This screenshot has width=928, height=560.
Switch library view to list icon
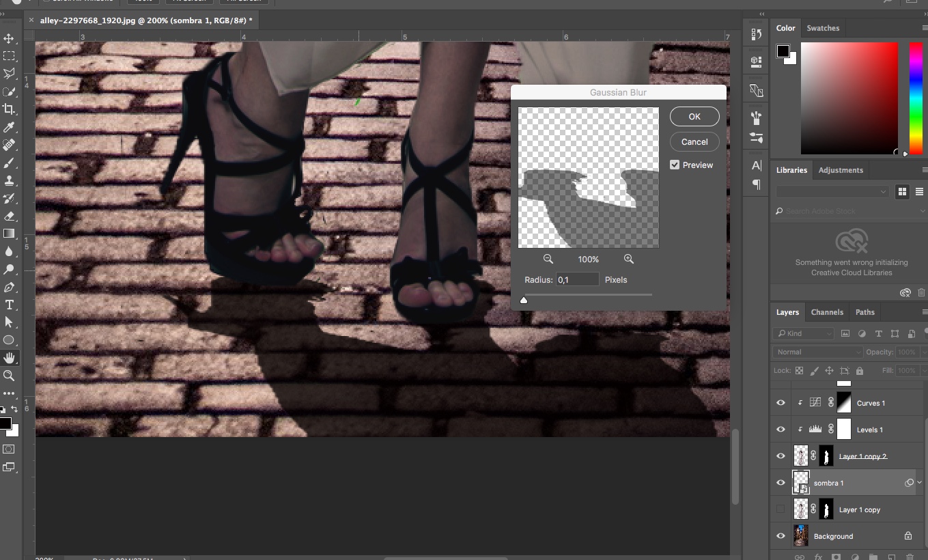point(920,192)
